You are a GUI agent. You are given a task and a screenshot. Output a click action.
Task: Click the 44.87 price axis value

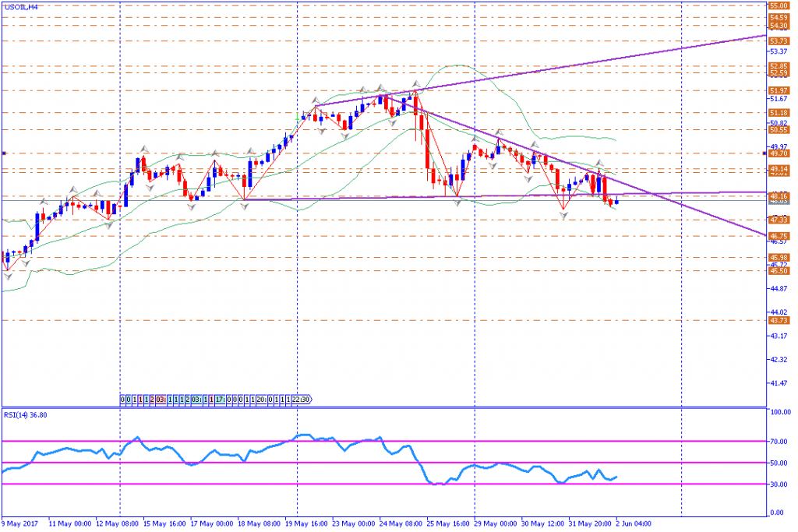(x=779, y=288)
